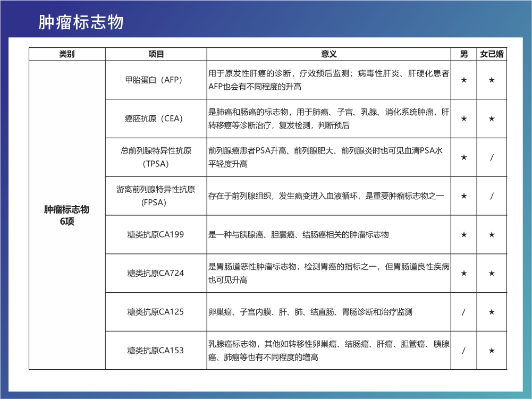Click the 男 star in the FPSA row
The height and width of the screenshot is (399, 532).
click(464, 196)
